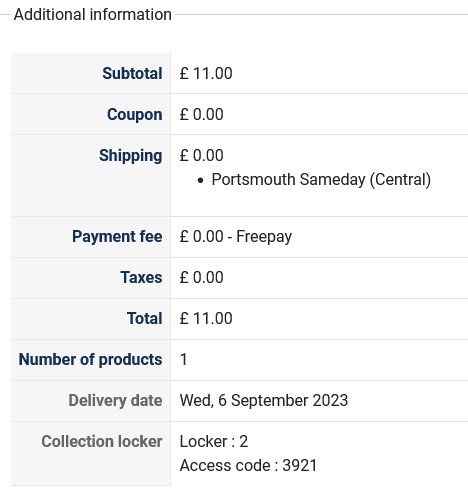
Task: Select the Total label
Action: (145, 318)
